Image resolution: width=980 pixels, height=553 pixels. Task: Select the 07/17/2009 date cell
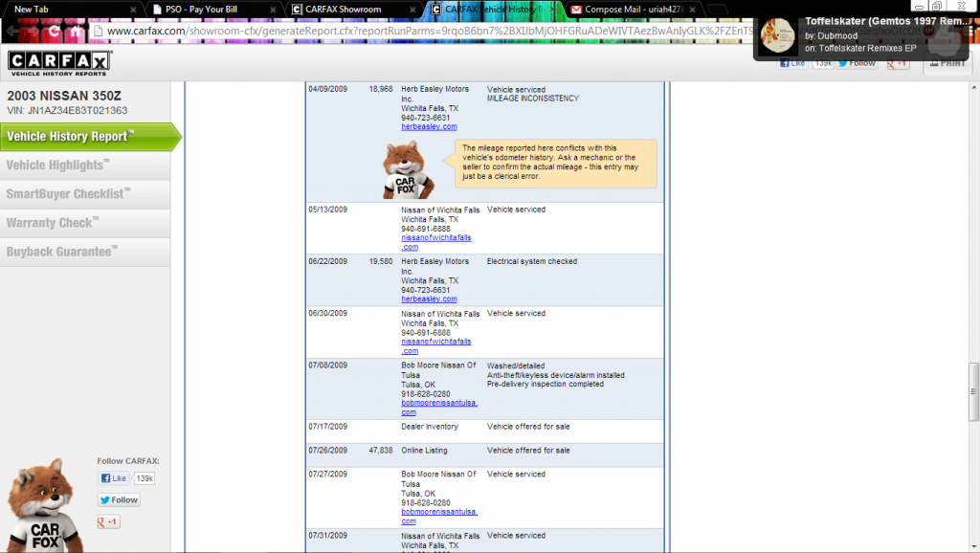[327, 427]
